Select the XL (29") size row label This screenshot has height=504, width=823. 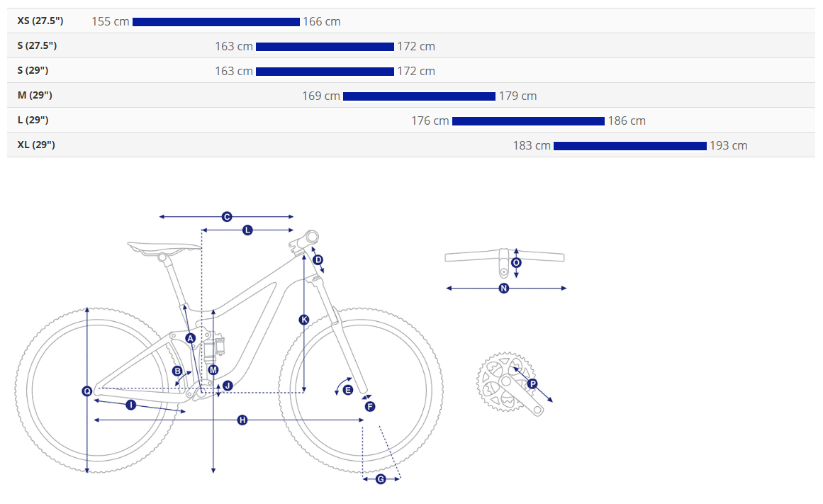pos(36,145)
